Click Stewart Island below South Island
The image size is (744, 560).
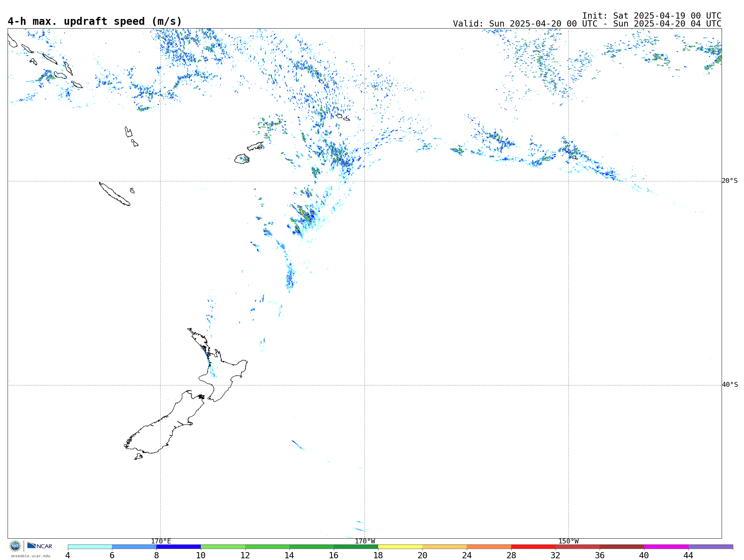[x=138, y=457]
